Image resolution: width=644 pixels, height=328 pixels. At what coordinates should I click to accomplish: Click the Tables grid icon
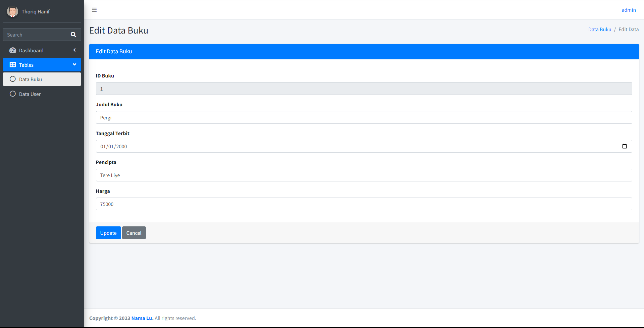pyautogui.click(x=13, y=65)
